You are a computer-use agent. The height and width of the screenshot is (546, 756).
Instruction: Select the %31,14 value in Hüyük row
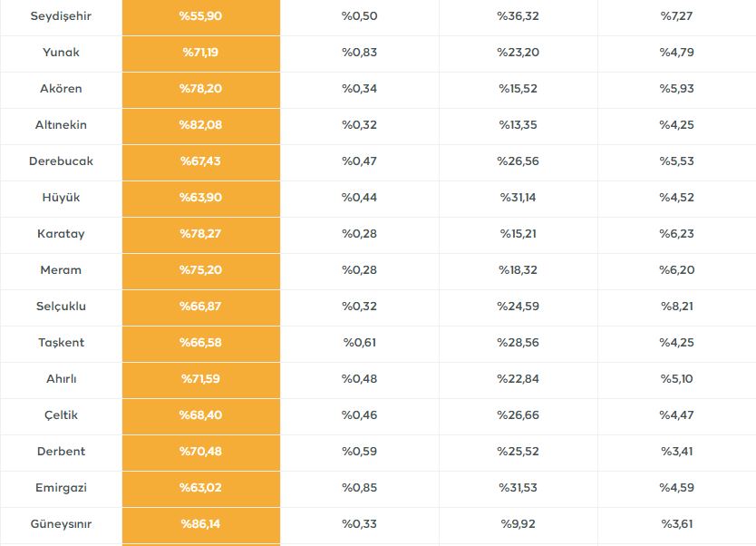(x=518, y=198)
